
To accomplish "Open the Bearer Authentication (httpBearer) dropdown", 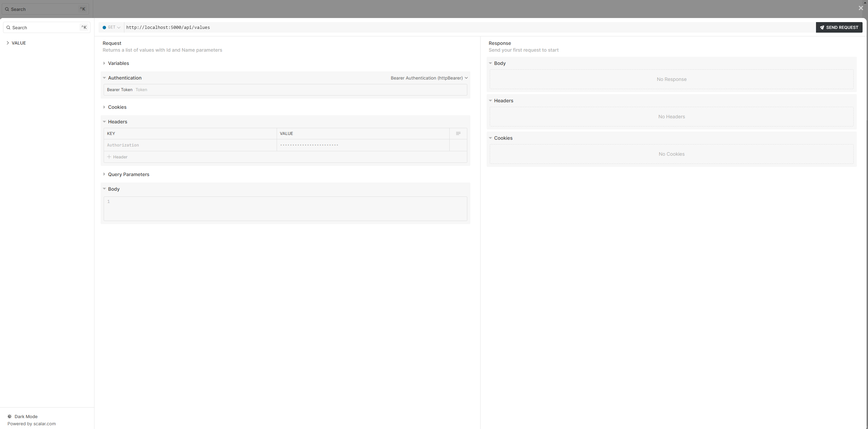I will point(429,78).
